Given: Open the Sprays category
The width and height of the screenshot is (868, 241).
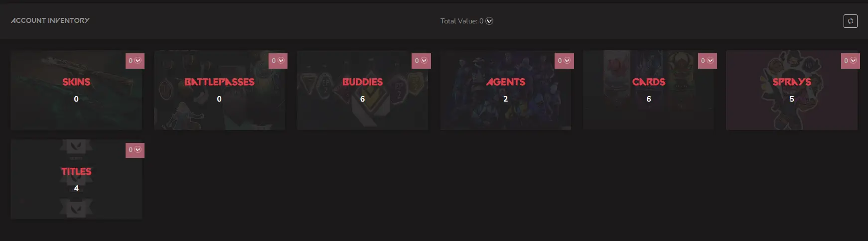Looking at the screenshot, I should [792, 90].
